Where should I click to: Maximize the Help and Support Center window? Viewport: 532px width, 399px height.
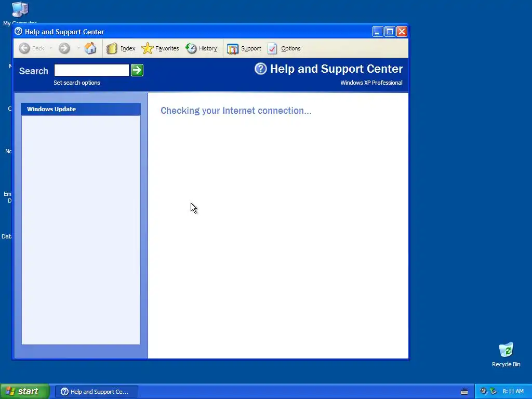click(x=390, y=32)
